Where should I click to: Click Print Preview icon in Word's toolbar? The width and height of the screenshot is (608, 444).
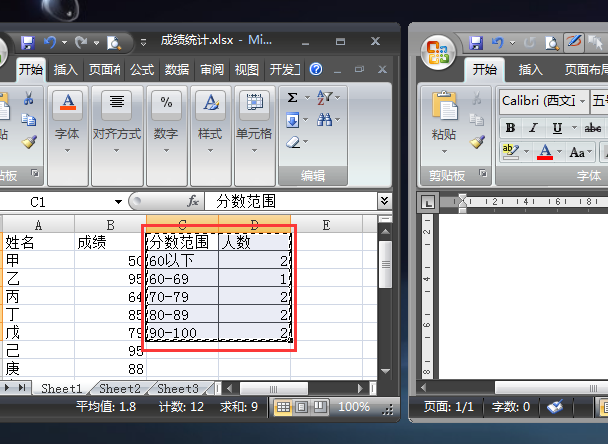(x=552, y=43)
